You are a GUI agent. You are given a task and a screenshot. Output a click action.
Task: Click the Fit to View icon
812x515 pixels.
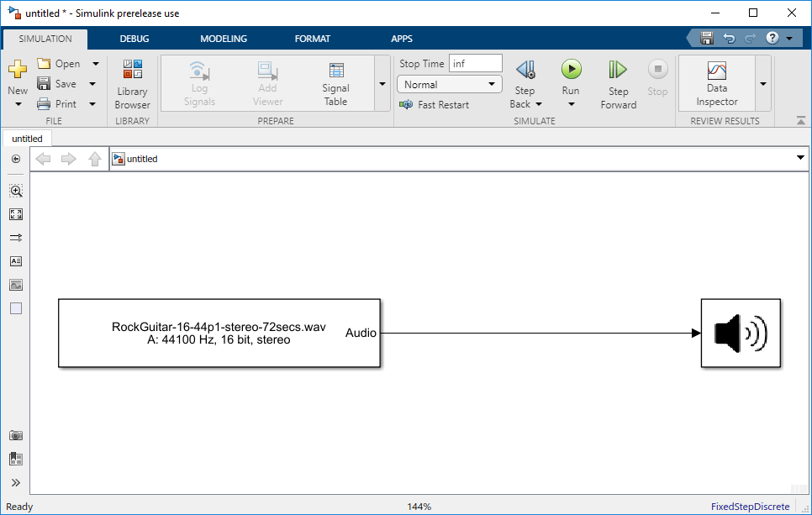16,214
